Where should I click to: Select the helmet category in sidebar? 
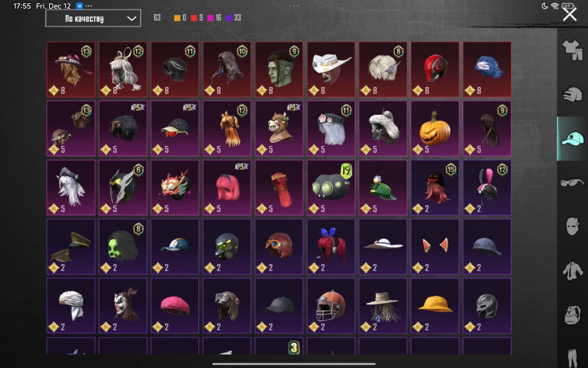[x=572, y=94]
